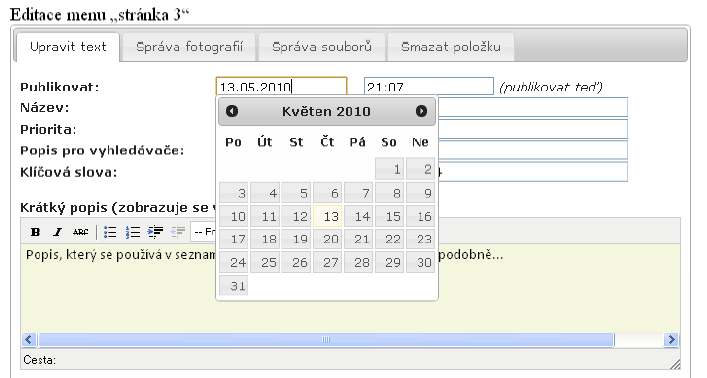Screen dimensions: 707x378
Task: Choose day 16 in the calendar
Action: point(421,216)
